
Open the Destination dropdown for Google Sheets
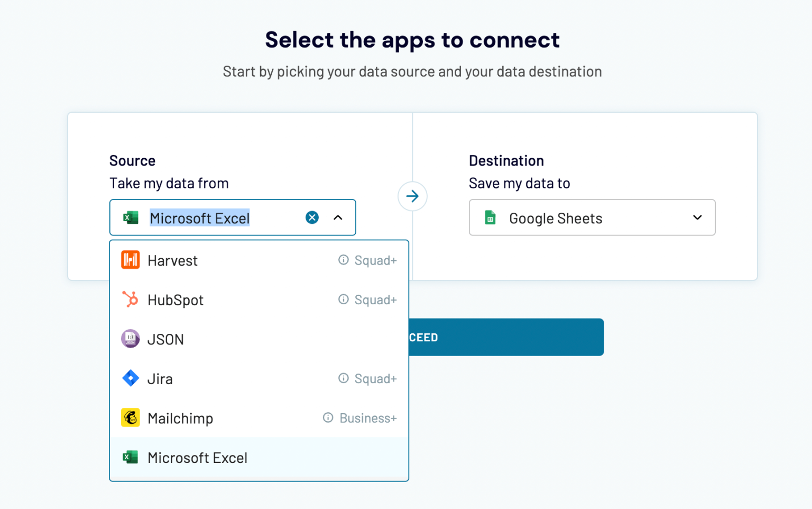(x=697, y=217)
